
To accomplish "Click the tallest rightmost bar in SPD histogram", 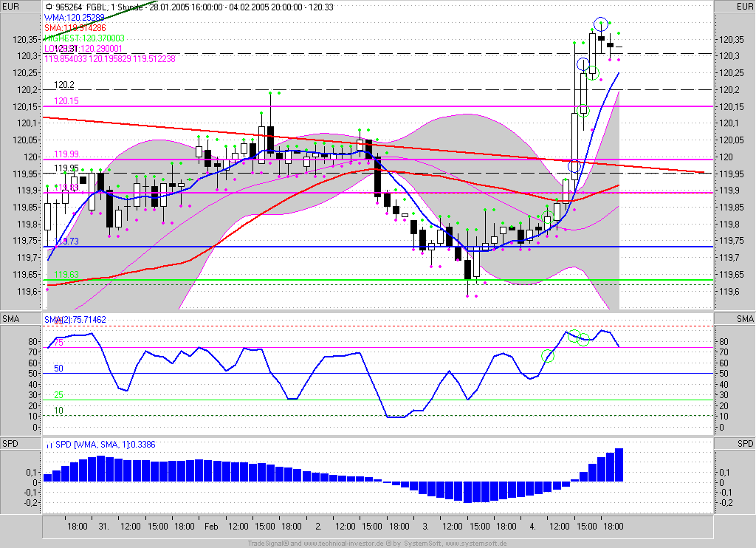I will (x=619, y=465).
